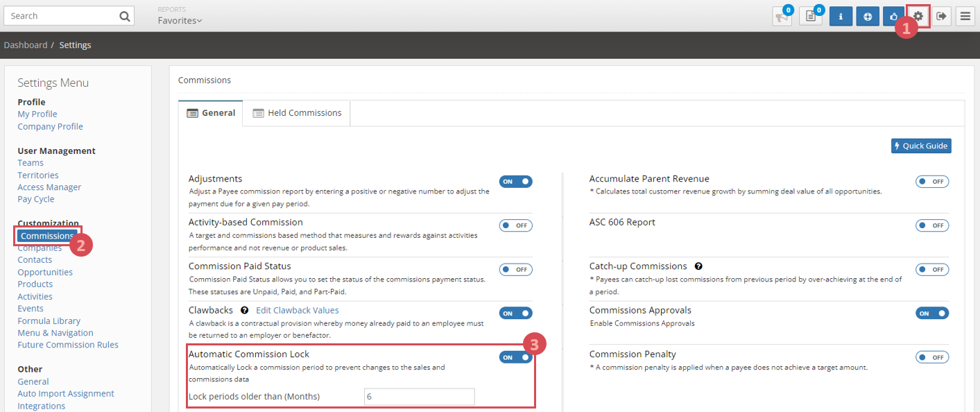Click the globe icon button
The width and height of the screenshot is (980, 412).
pyautogui.click(x=867, y=16)
